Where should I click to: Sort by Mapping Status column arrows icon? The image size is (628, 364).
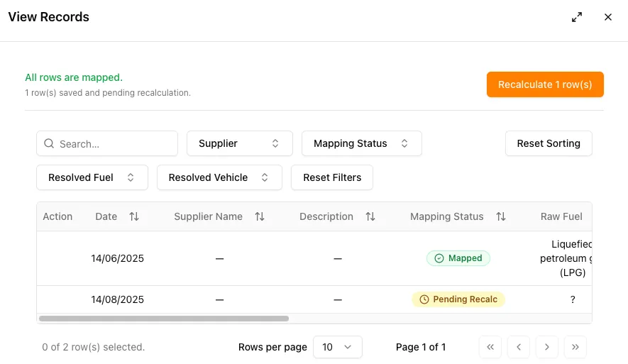click(x=501, y=216)
